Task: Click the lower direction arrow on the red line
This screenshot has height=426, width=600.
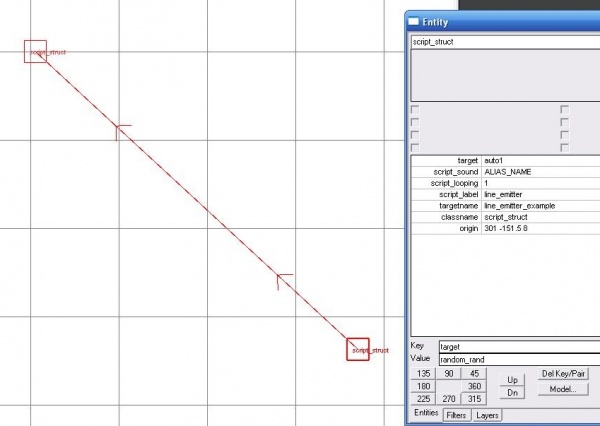Action: [x=285, y=279]
